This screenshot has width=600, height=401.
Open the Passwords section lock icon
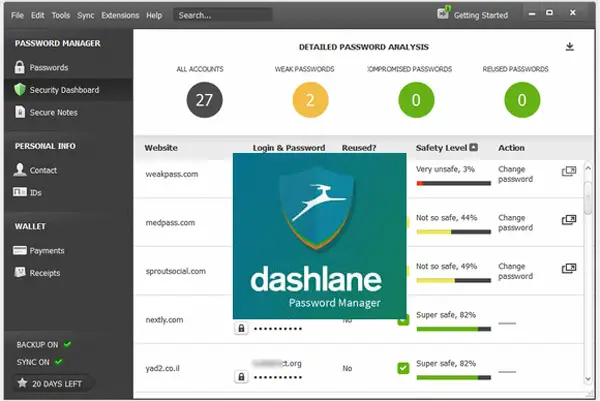[x=20, y=67]
